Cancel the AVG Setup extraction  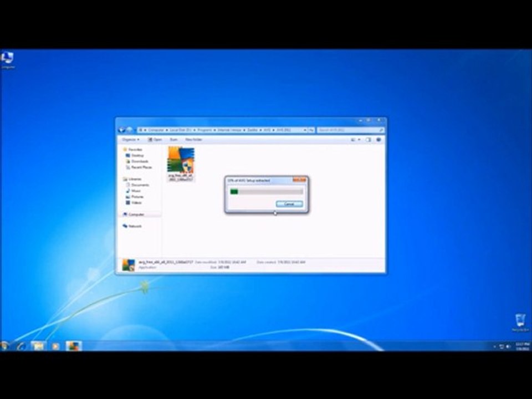pyautogui.click(x=289, y=204)
